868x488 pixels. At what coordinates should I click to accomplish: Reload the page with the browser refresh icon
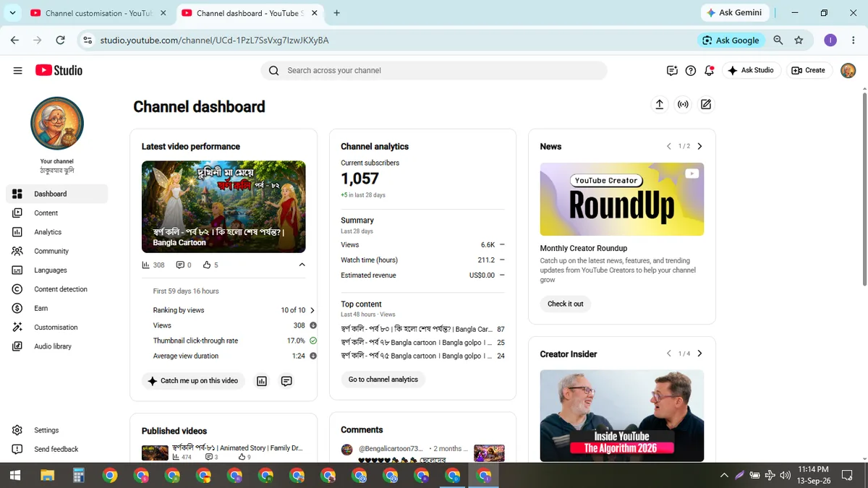(61, 40)
